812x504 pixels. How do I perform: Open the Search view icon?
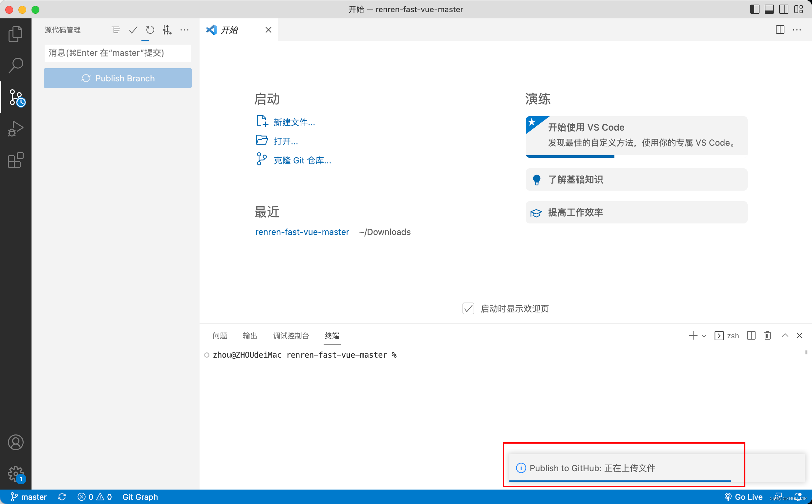pyautogui.click(x=15, y=65)
